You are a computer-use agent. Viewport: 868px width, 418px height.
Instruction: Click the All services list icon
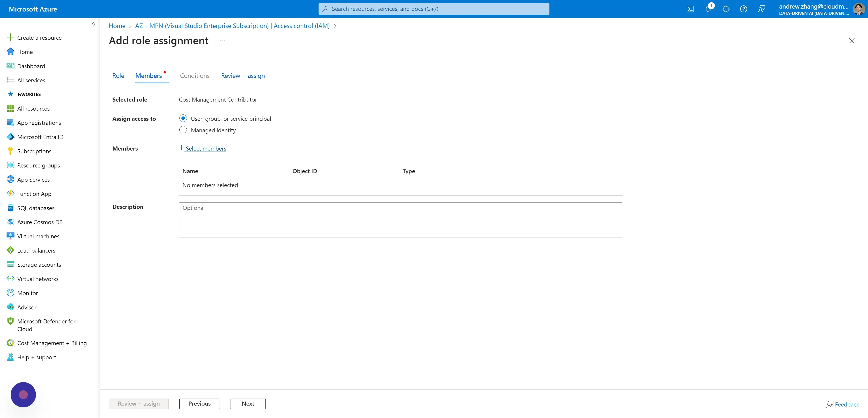click(x=10, y=80)
